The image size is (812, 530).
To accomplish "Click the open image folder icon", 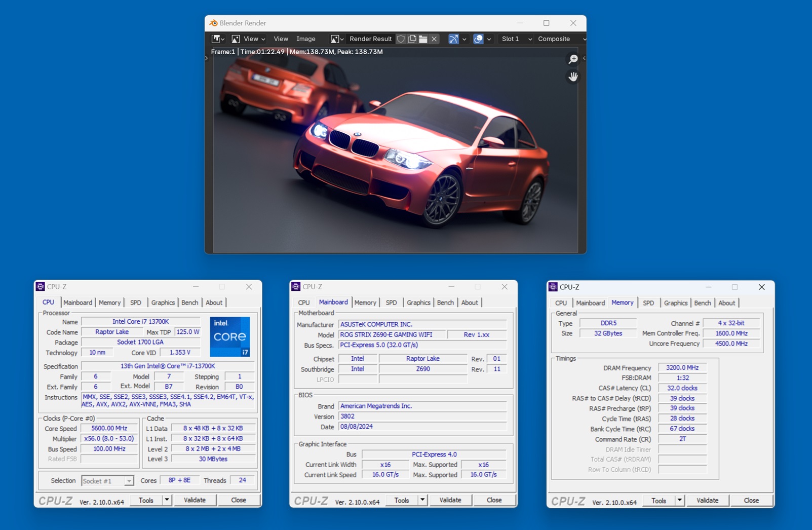I will 423,39.
